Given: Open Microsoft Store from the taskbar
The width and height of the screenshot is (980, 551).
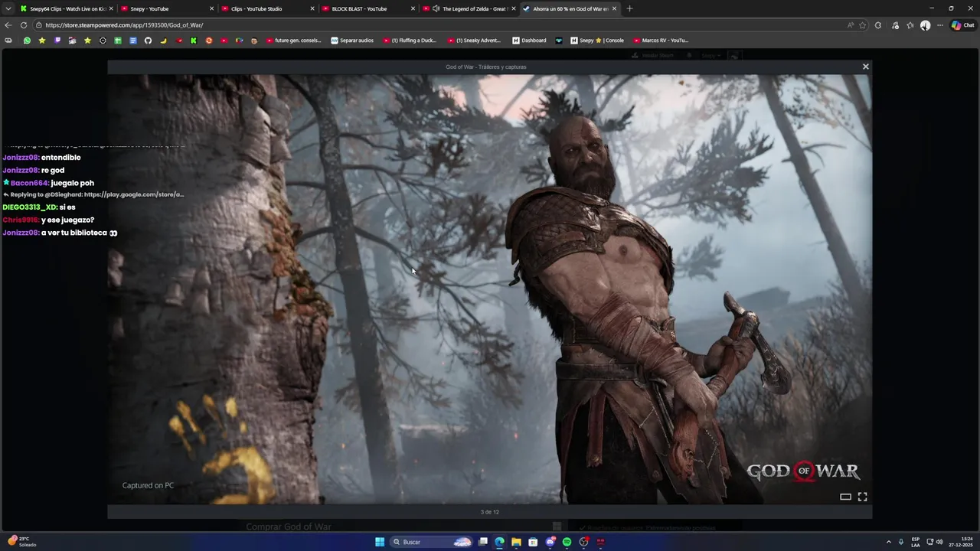Looking at the screenshot, I should coord(533,542).
